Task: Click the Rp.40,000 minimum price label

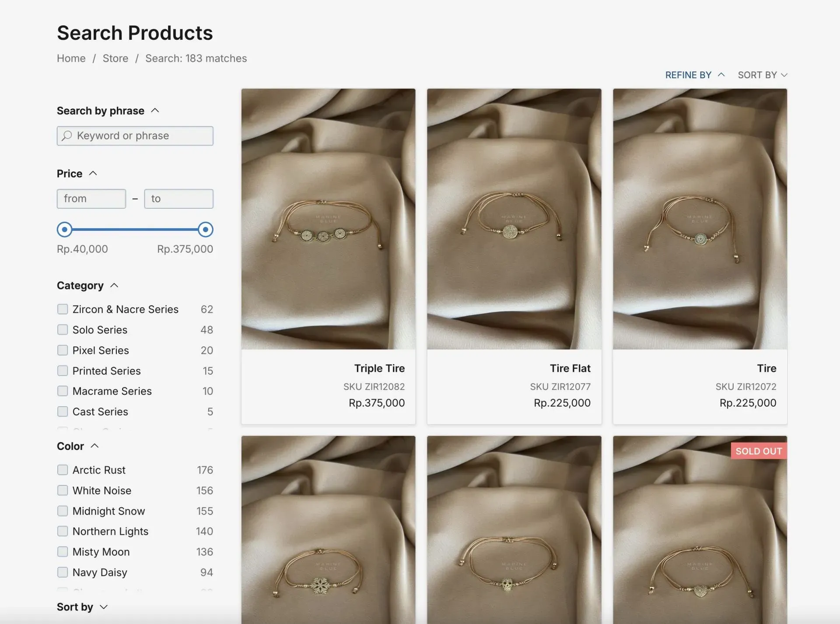Action: (82, 249)
